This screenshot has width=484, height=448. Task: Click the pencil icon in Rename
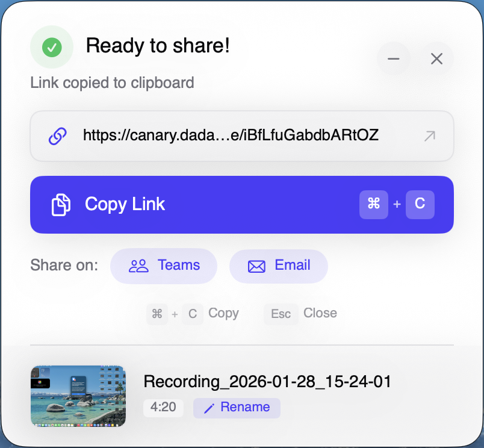pyautogui.click(x=209, y=408)
